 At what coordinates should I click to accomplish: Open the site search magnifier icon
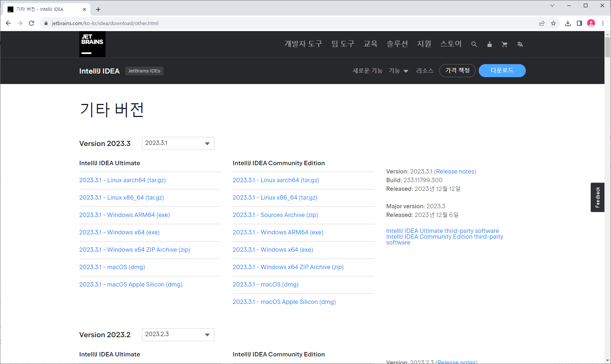pos(474,44)
